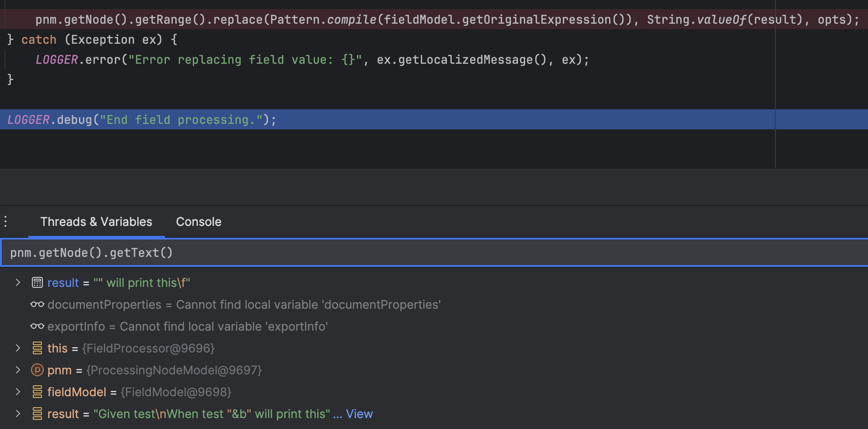Switch to the Threads & Variables tab
This screenshot has height=429, width=868.
tap(96, 222)
